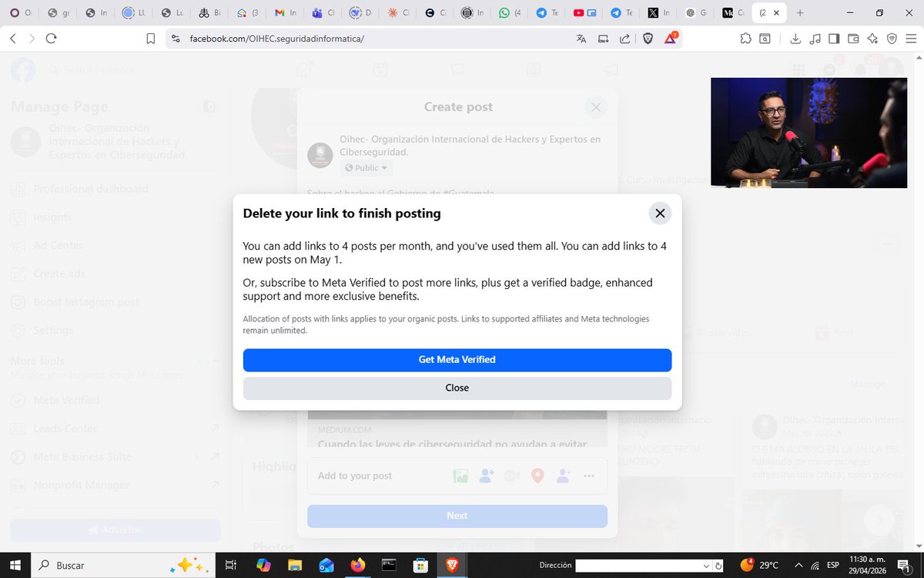Open the browser downloads icon
The image size is (924, 578).
click(795, 39)
